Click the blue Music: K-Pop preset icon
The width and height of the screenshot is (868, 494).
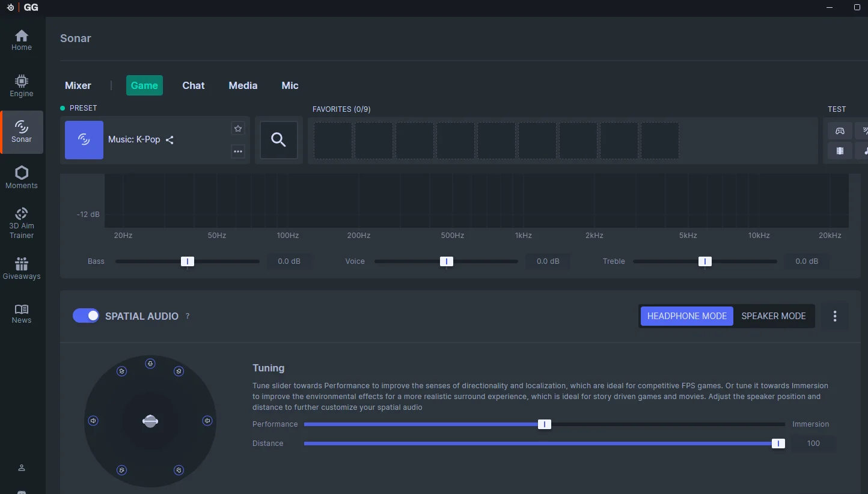click(84, 140)
